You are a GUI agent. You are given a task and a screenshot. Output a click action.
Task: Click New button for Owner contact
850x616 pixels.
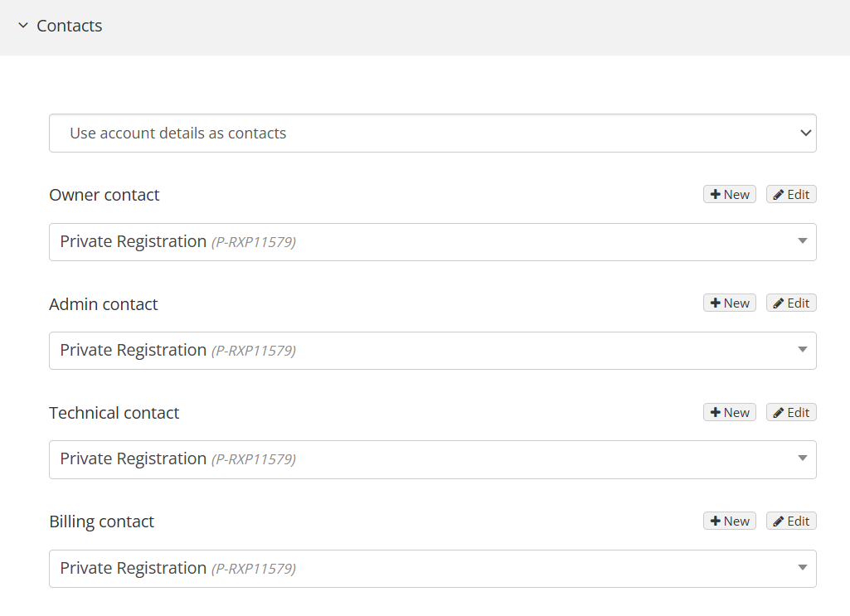tap(730, 195)
